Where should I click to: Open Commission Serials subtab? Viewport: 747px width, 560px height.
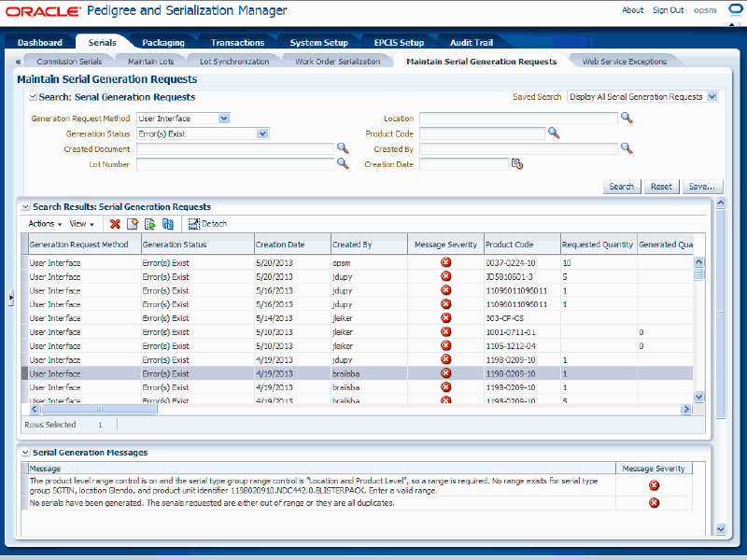click(x=69, y=62)
